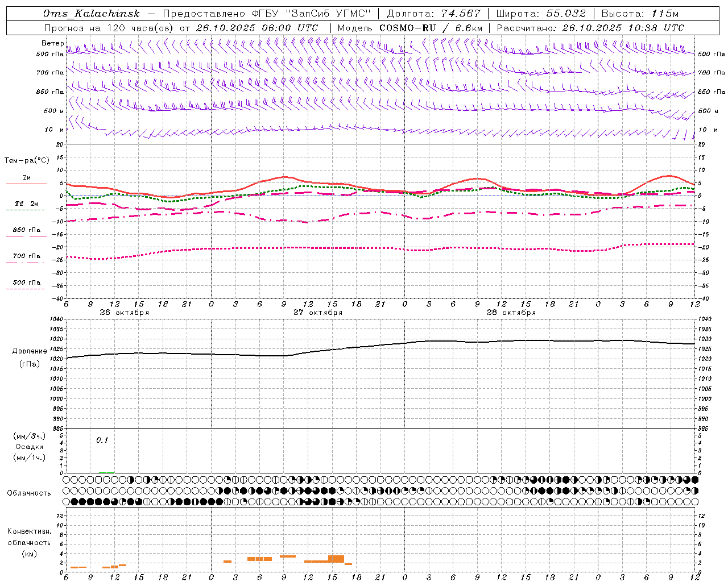Click the model name COSMO-RU / 6.6км
The width and height of the screenshot is (728, 582).
click(x=431, y=28)
